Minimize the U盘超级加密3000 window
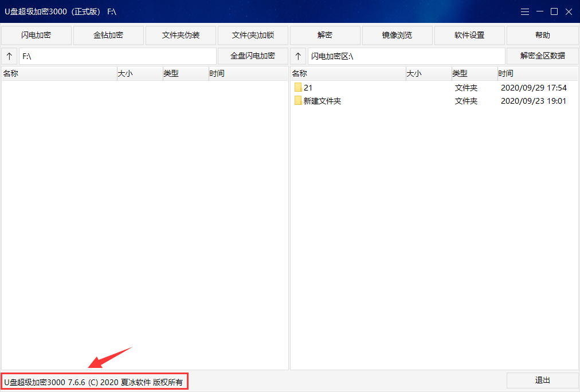Screen dimensions: 580x392 pos(540,12)
